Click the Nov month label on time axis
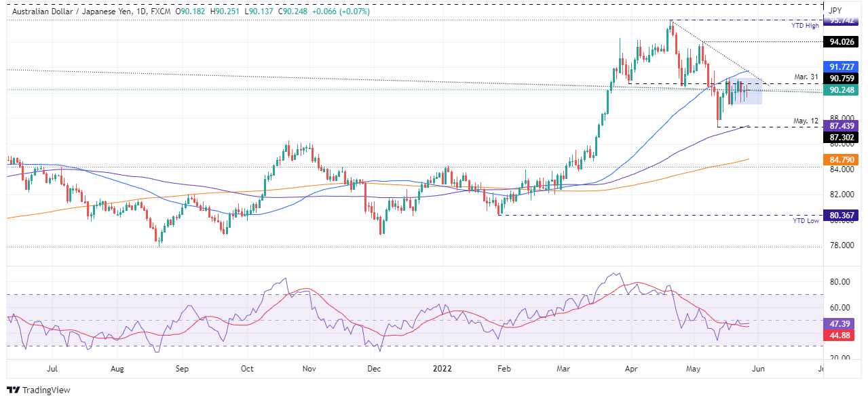The height and width of the screenshot is (402, 868). click(309, 369)
